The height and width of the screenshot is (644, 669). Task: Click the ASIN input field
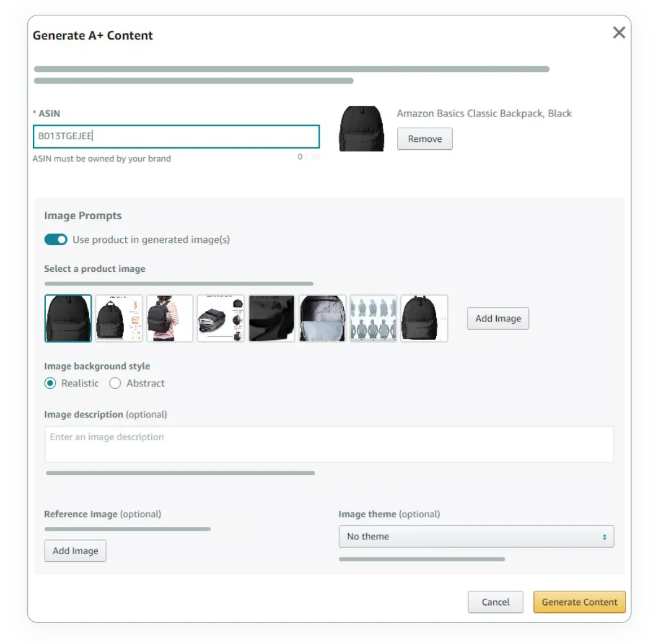176,137
